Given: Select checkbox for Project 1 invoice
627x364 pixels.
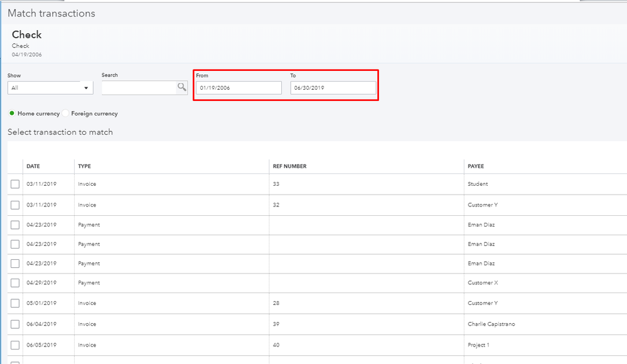Looking at the screenshot, I should pyautogui.click(x=15, y=345).
